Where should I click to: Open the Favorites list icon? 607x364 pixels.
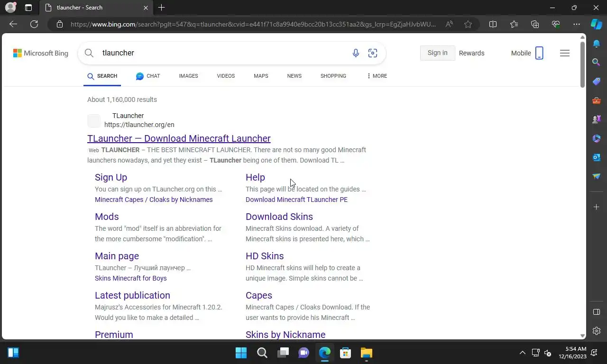pyautogui.click(x=514, y=24)
